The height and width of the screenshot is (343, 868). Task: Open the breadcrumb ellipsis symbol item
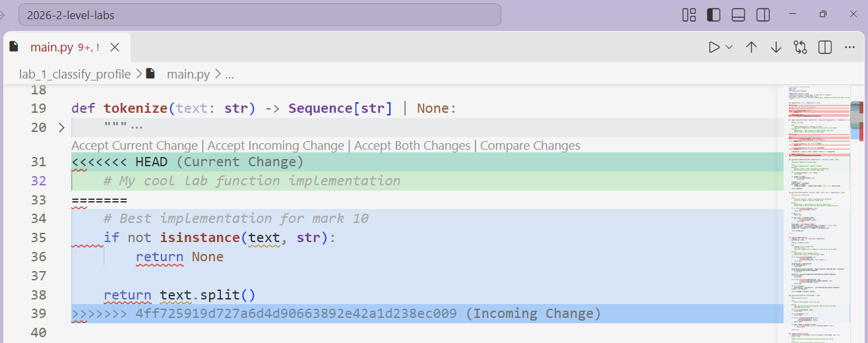[x=230, y=75]
